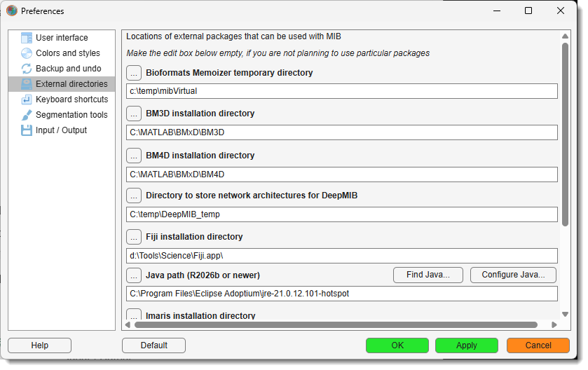Click the vertical scrollbar thumb
Viewport: 588px width, 370px height.
pyautogui.click(x=565, y=135)
